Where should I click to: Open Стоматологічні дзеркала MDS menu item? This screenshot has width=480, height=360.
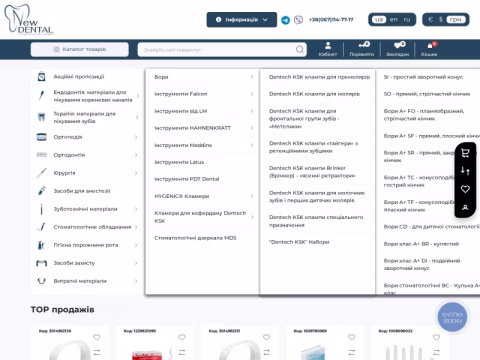point(195,238)
